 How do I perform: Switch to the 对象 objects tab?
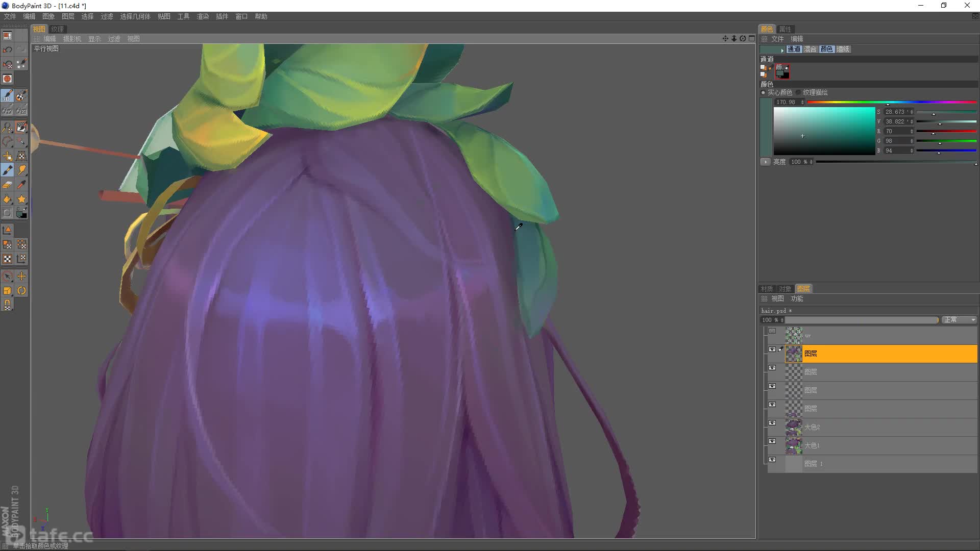click(x=785, y=289)
